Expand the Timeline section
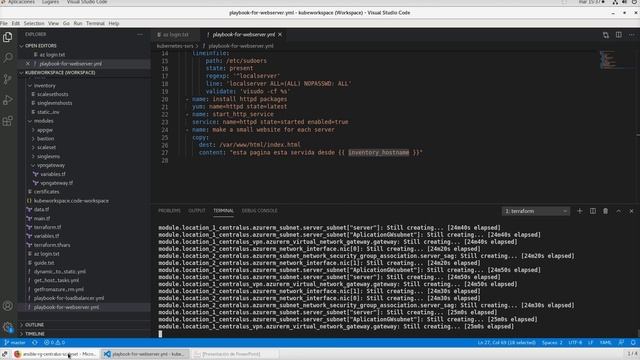 (84, 334)
